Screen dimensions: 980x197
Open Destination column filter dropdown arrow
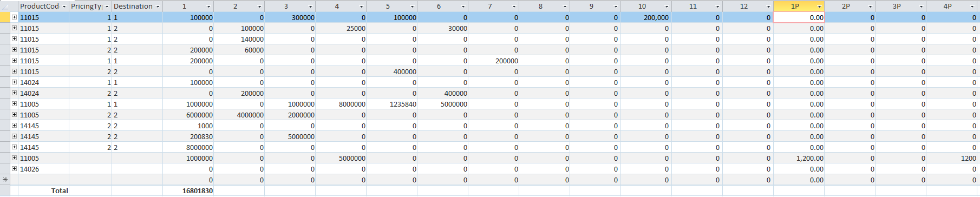[158, 6]
